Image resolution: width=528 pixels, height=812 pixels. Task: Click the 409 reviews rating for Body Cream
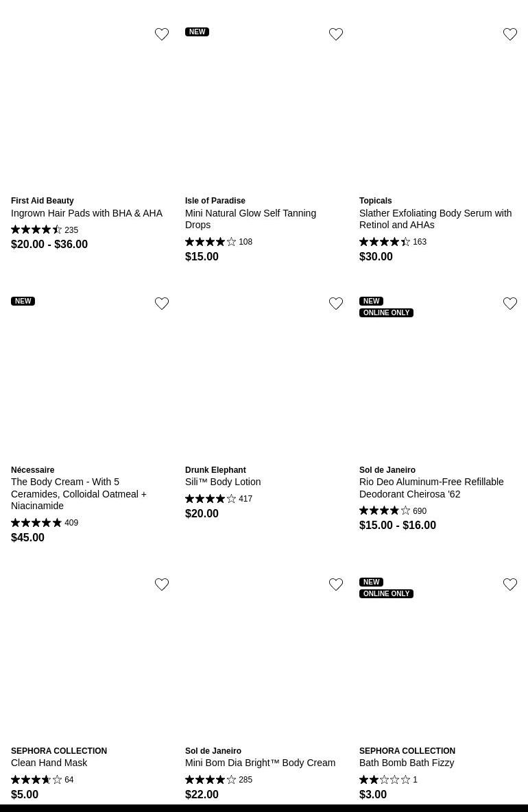pyautogui.click(x=44, y=523)
